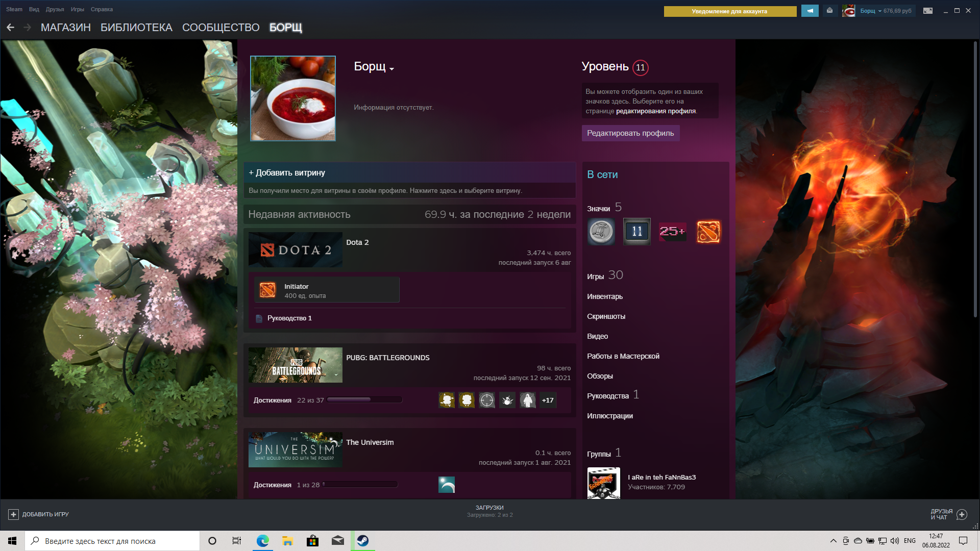View the first PUBG achievement icon
The image size is (980, 551).
(x=447, y=400)
